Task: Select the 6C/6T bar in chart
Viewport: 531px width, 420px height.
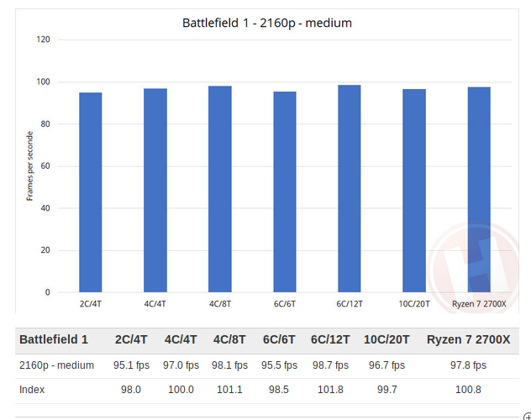Action: coord(285,192)
